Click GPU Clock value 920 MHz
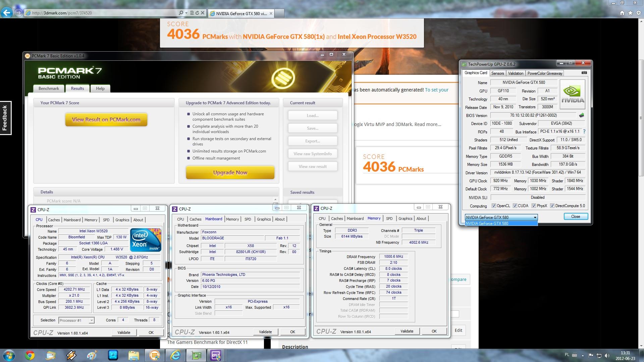644x362 pixels. (500, 181)
